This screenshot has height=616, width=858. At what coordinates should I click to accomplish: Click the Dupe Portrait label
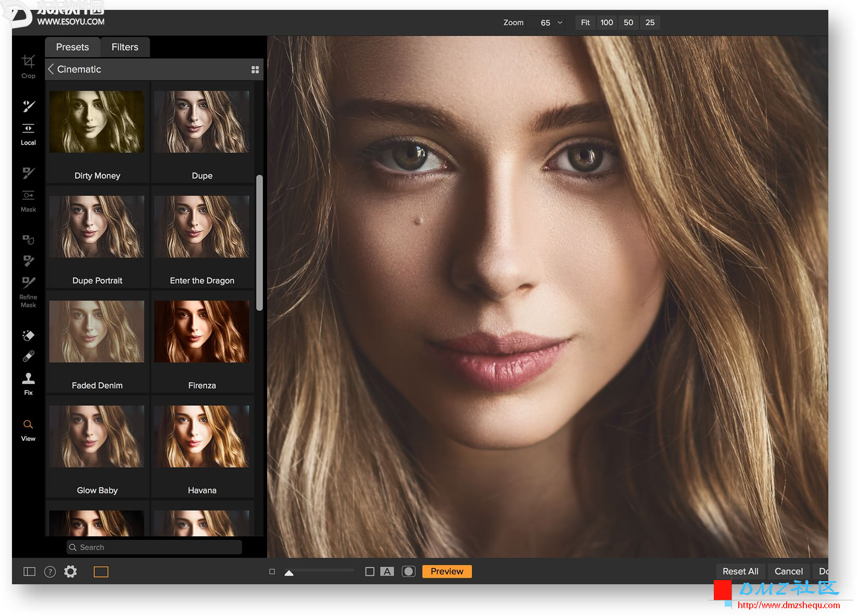point(97,280)
